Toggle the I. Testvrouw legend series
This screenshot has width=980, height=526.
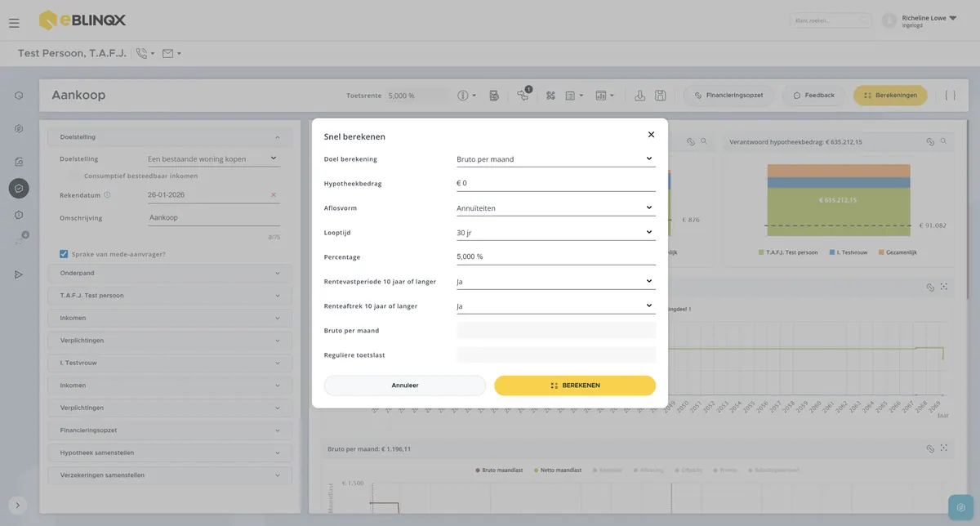click(850, 252)
